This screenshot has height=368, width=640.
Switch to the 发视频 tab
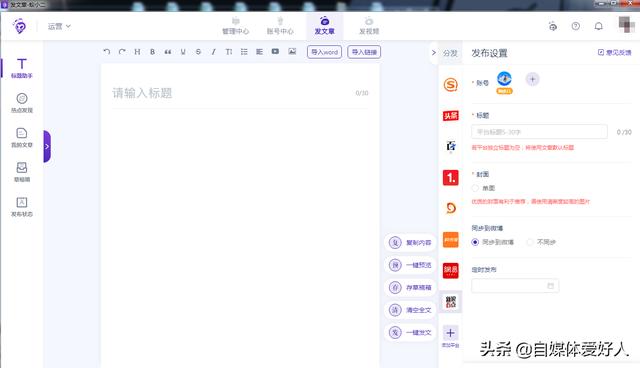(x=369, y=26)
